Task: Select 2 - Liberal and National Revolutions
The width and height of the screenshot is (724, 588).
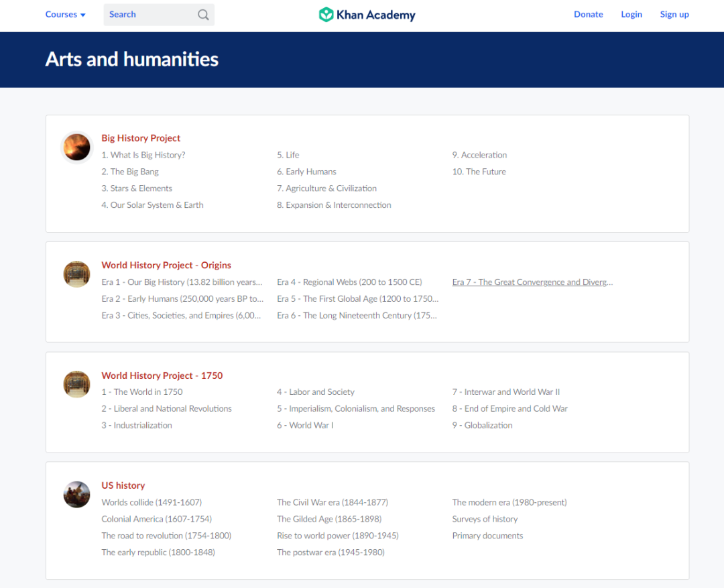Action: 167,409
